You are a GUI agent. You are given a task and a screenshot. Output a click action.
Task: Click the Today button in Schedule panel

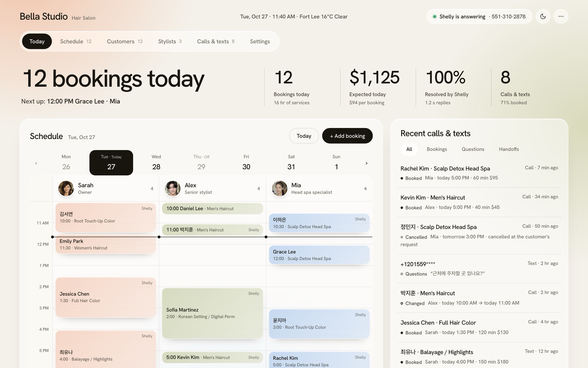coord(304,136)
